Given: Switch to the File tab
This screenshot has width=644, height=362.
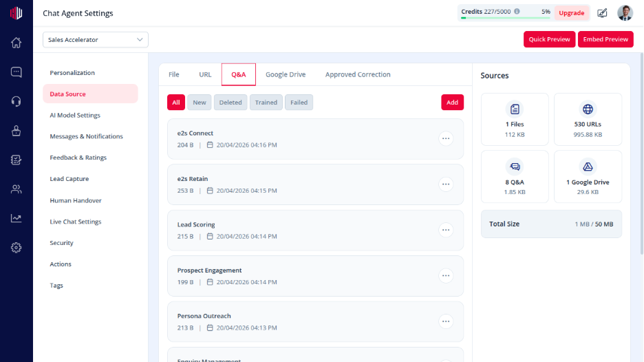Looking at the screenshot, I should coord(174,74).
